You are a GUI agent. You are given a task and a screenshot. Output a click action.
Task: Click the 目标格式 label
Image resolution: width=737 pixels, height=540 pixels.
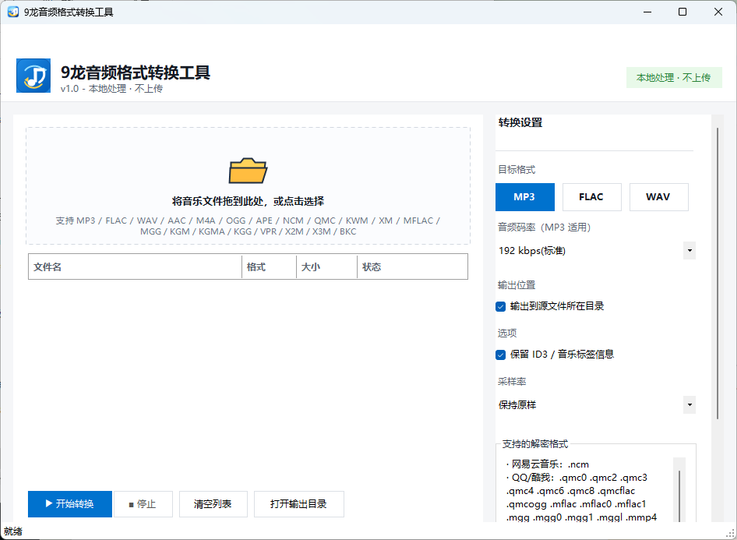click(517, 170)
